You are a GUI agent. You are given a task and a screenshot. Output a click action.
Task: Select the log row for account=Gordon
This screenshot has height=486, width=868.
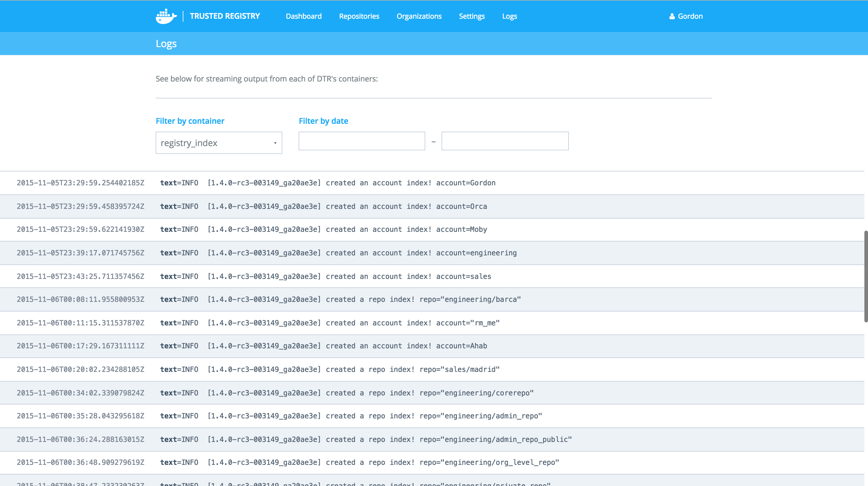pyautogui.click(x=432, y=183)
